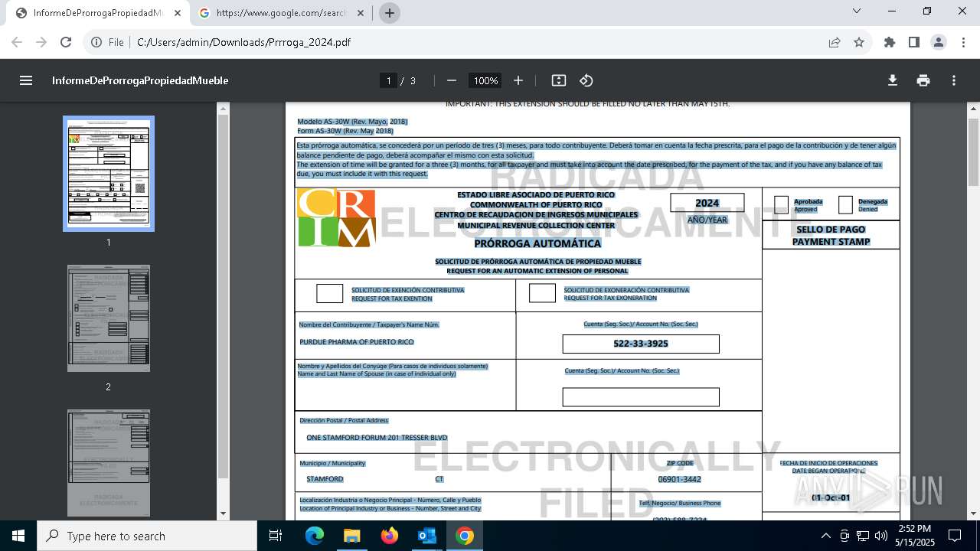Check Solicitud de Exoneración Contributiva box
Image resolution: width=980 pixels, height=551 pixels.
click(542, 293)
